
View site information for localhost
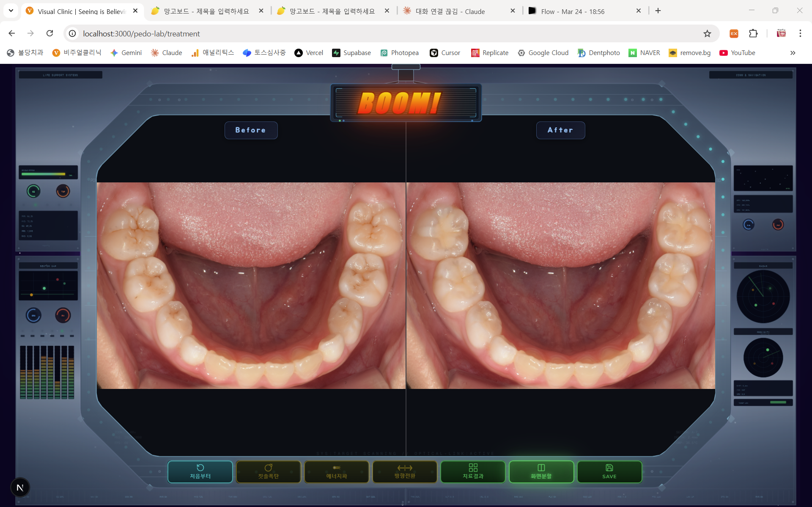point(73,33)
